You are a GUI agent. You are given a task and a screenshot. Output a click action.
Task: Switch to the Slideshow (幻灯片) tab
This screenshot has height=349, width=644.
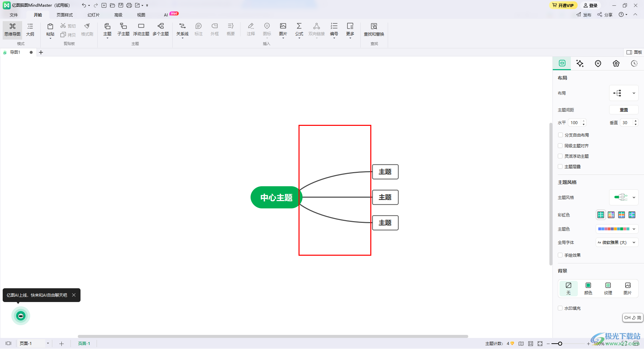[x=94, y=15]
